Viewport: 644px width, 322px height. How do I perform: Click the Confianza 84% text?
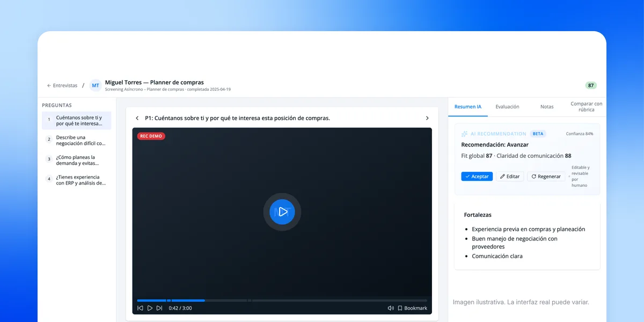click(x=580, y=134)
